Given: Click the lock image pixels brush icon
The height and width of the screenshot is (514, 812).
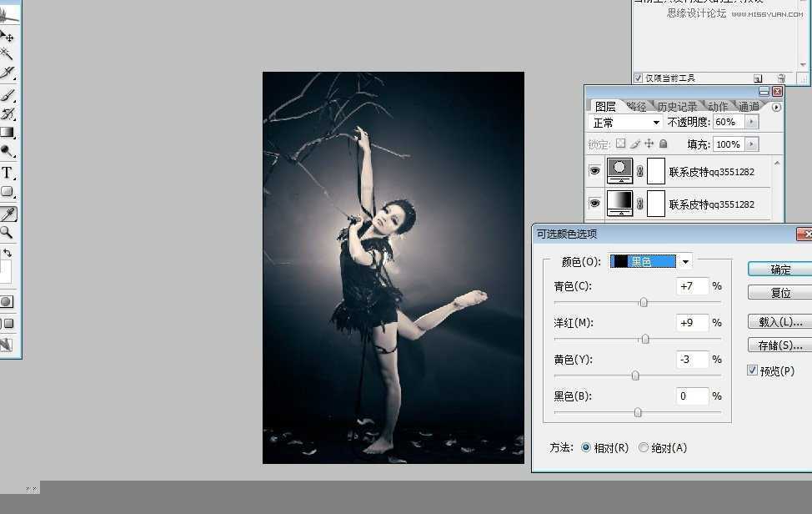Looking at the screenshot, I should click(x=635, y=144).
